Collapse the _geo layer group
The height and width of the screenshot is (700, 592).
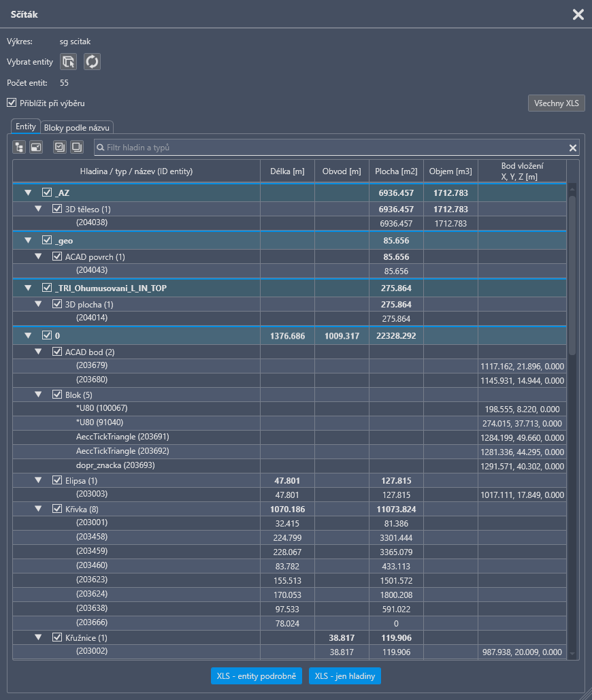pos(28,241)
